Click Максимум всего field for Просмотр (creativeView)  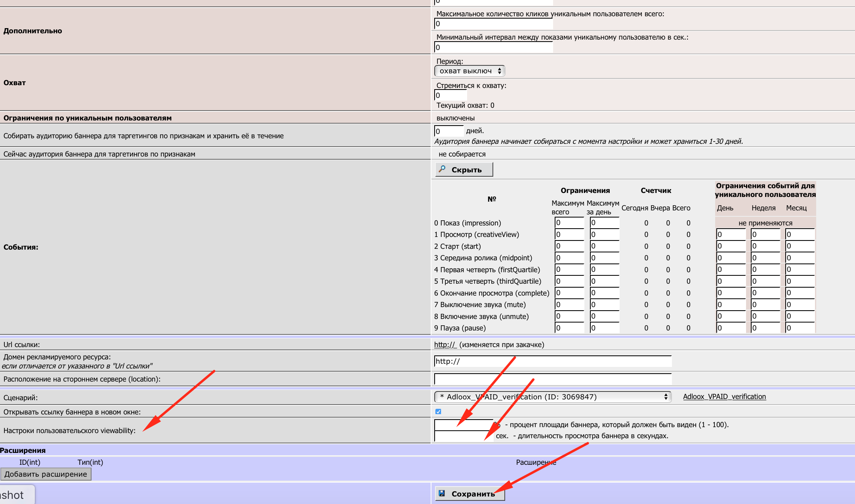570,235
